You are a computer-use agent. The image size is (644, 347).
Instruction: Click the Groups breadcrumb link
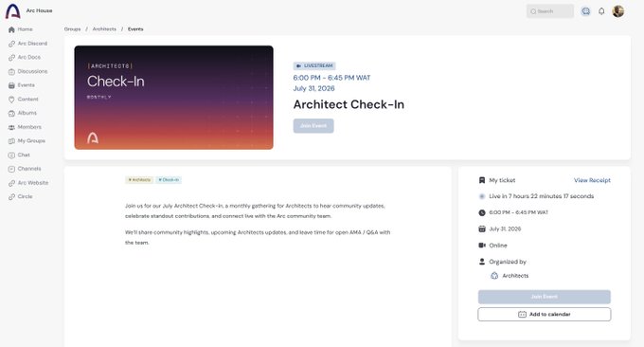point(72,29)
